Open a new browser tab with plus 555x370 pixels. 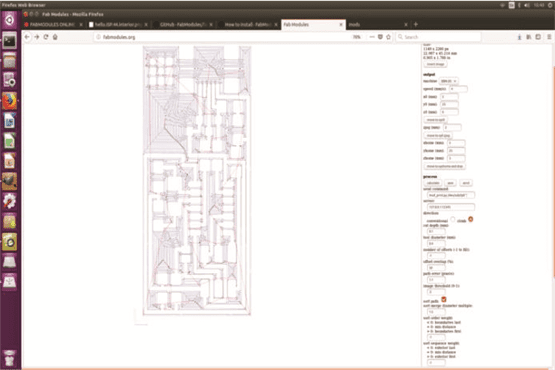(x=416, y=24)
